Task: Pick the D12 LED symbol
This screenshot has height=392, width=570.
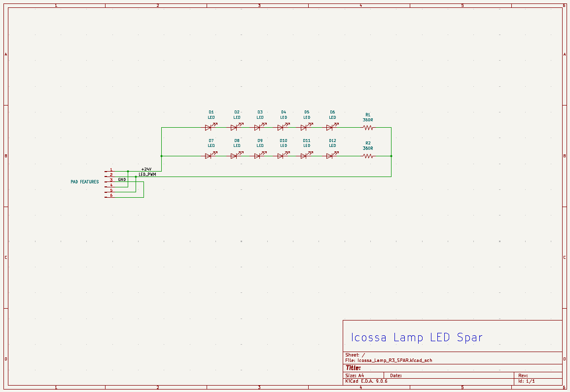Action: tap(330, 156)
